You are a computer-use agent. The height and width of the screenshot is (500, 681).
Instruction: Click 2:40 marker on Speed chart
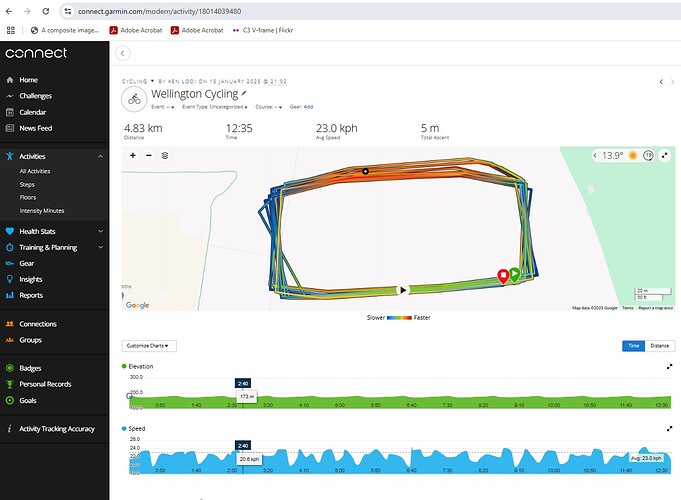(x=243, y=446)
